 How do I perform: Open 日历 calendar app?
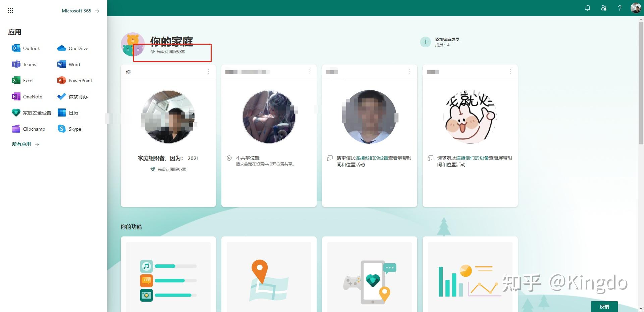68,113
